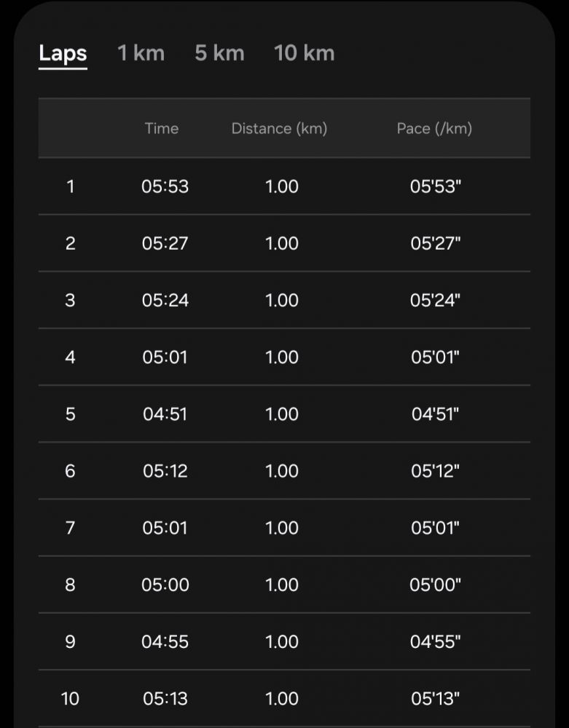This screenshot has width=569, height=728.
Task: Select lap 8 time 05:00
Action: point(165,585)
